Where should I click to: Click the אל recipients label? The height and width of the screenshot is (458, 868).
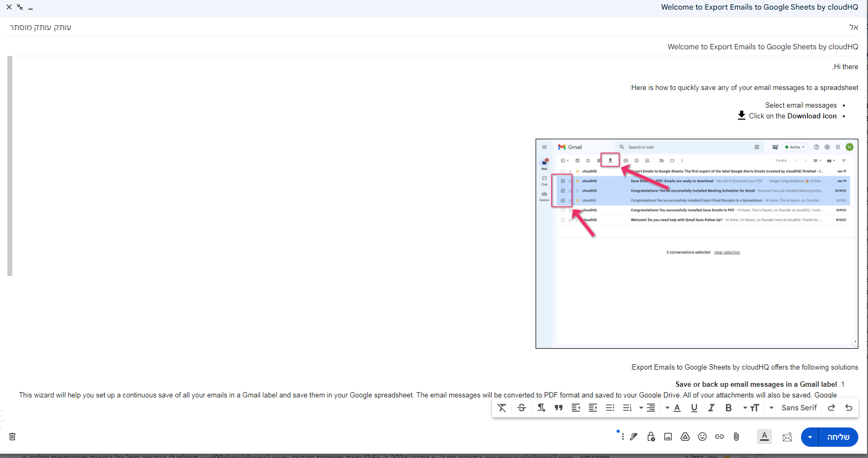[854, 27]
